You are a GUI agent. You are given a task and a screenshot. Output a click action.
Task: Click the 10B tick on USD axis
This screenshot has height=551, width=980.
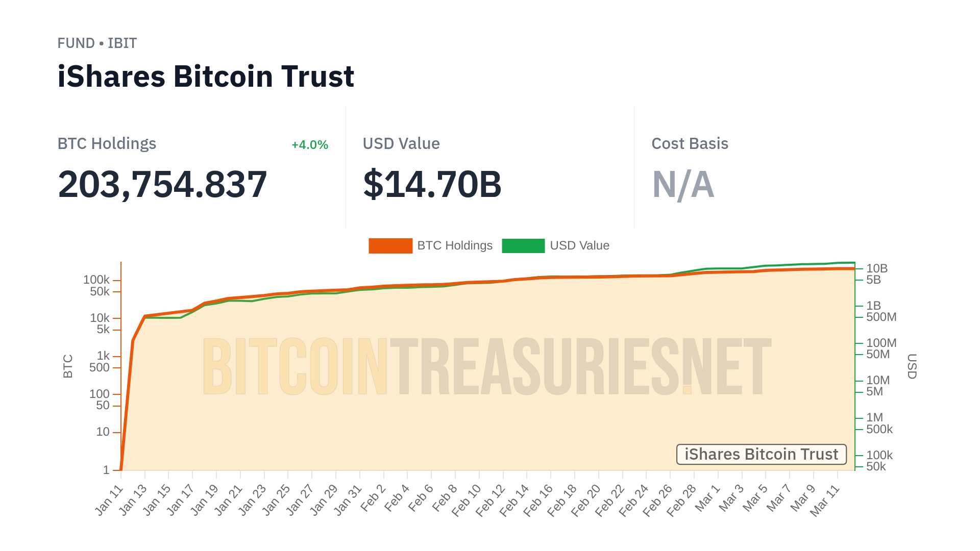coord(877,268)
